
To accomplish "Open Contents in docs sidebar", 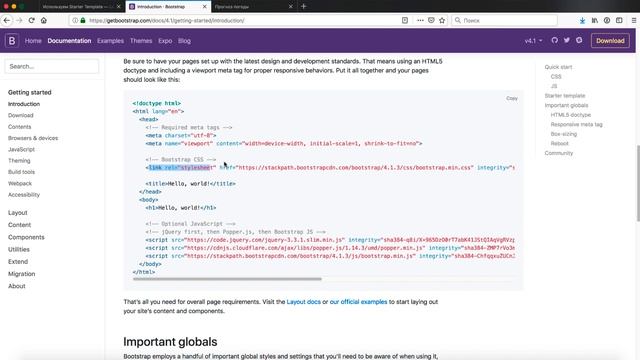I will click(x=20, y=127).
